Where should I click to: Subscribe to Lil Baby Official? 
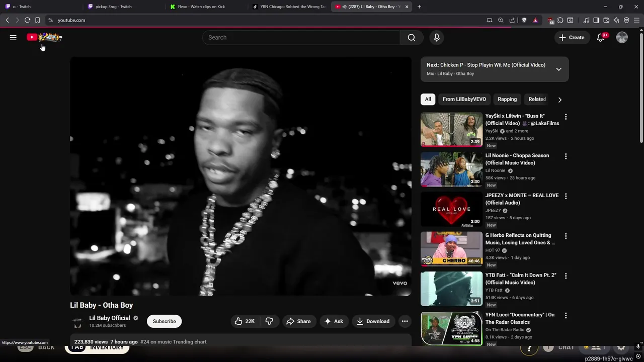pyautogui.click(x=165, y=321)
